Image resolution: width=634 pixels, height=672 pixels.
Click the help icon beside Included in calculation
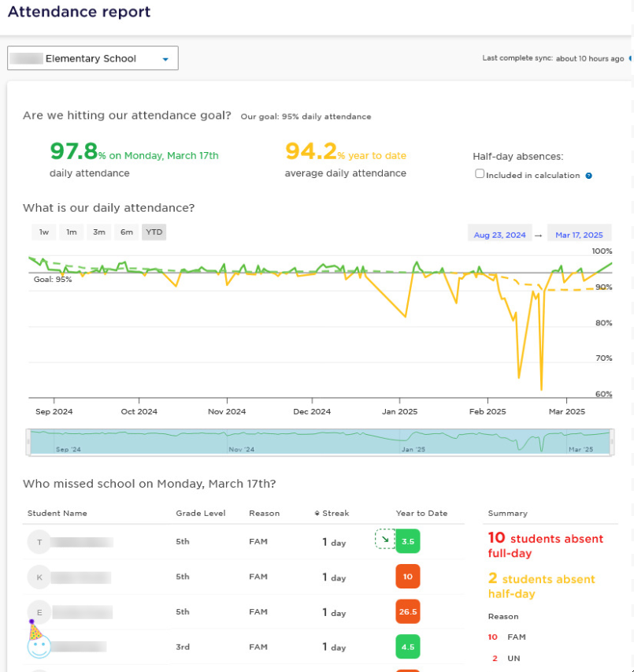click(589, 176)
